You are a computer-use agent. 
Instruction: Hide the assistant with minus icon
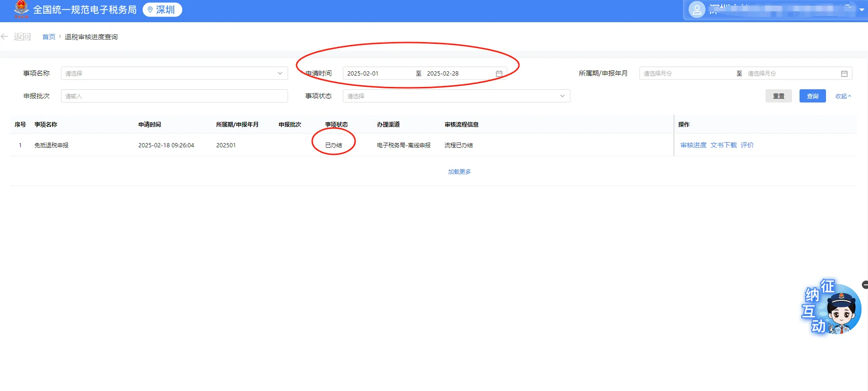(865, 285)
